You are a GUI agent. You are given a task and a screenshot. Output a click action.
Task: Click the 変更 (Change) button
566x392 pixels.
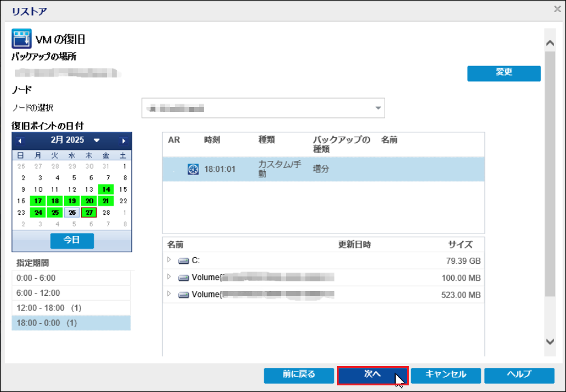coord(504,73)
